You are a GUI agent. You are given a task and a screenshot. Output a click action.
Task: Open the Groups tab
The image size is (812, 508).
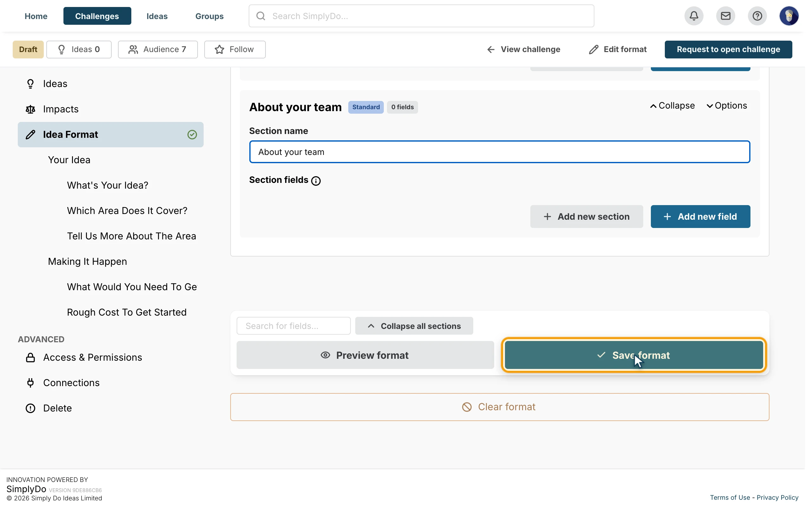[x=209, y=16]
